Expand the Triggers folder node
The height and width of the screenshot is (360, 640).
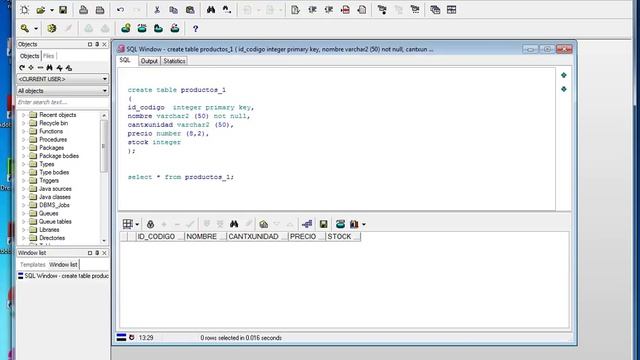pos(23,180)
